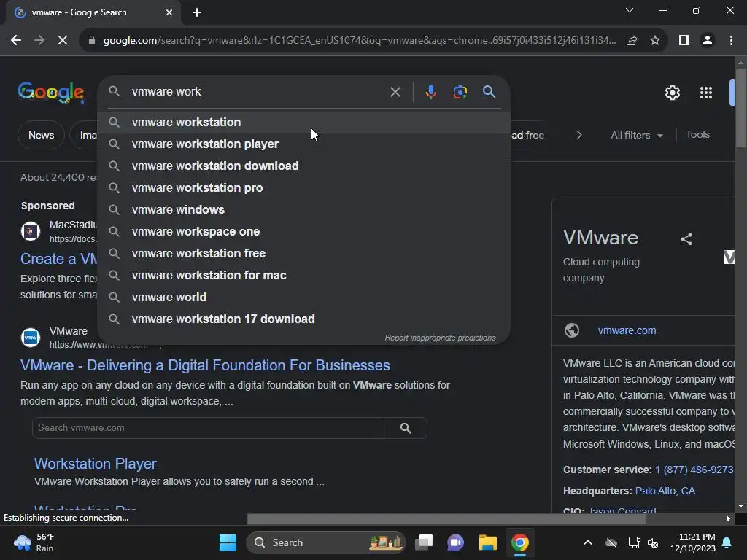The height and width of the screenshot is (560, 747).
Task: Select suggestion vmware workstation
Action: [x=303, y=122]
